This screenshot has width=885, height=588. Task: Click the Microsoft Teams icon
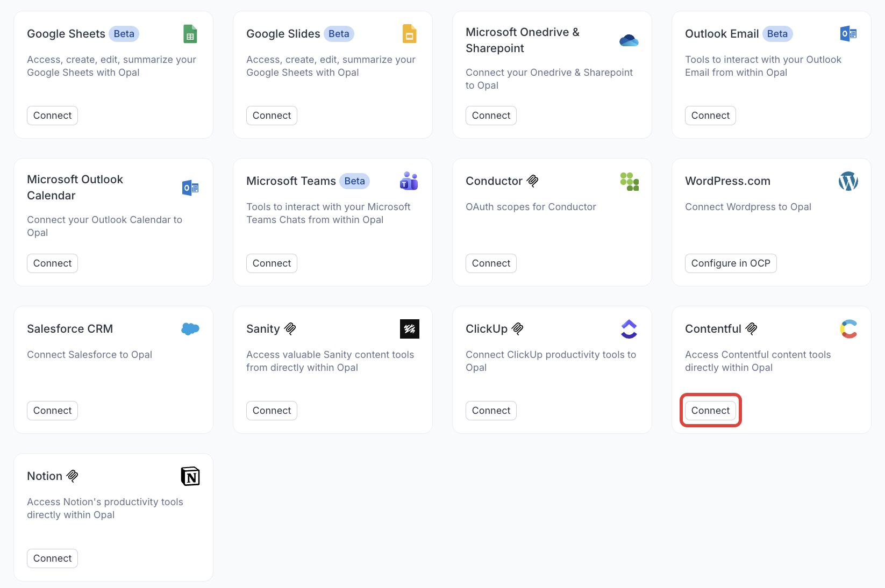pos(409,181)
